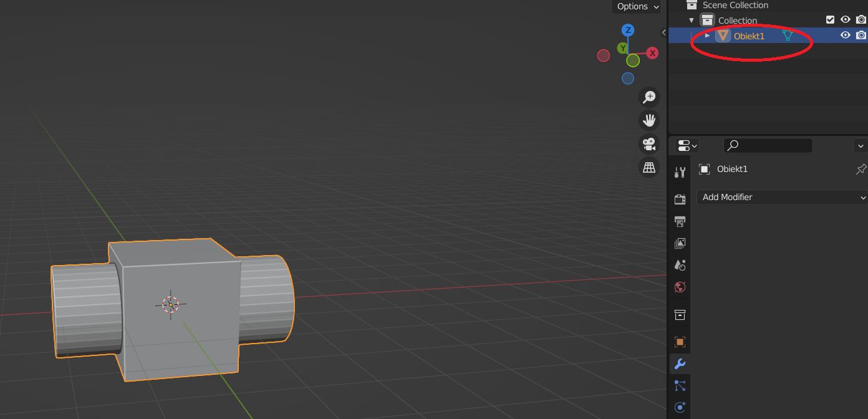The width and height of the screenshot is (868, 419).
Task: Hide Obiekt1 in viewport via eye icon
Action: [x=846, y=36]
